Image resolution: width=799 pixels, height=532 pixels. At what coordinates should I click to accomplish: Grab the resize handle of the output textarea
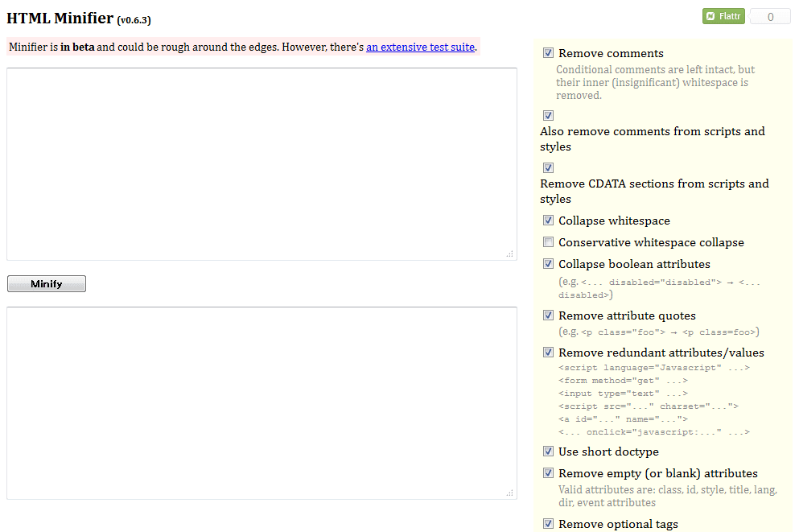pos(510,493)
